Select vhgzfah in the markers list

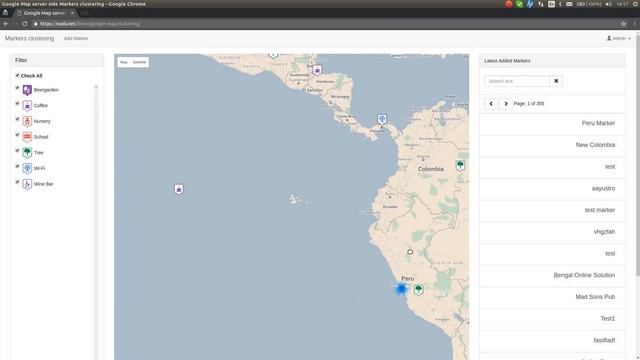click(552, 231)
